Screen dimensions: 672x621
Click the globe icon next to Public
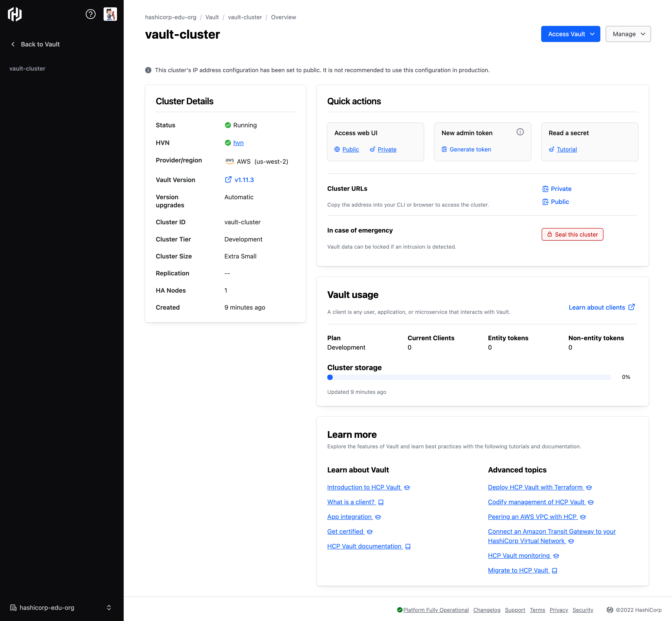tap(337, 149)
